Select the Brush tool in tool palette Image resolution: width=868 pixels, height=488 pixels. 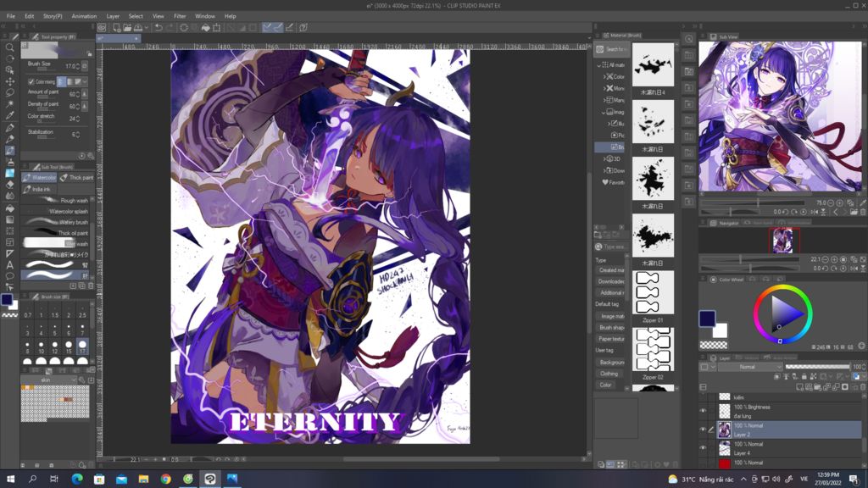9,151
